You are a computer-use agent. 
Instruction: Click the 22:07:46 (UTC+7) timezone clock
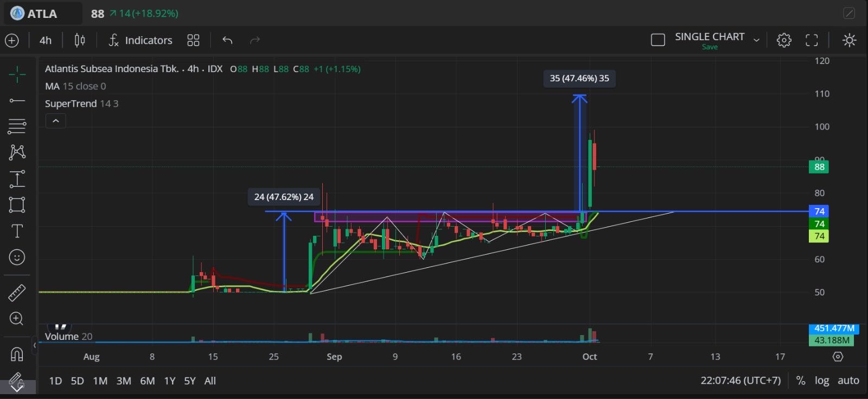pyautogui.click(x=741, y=381)
